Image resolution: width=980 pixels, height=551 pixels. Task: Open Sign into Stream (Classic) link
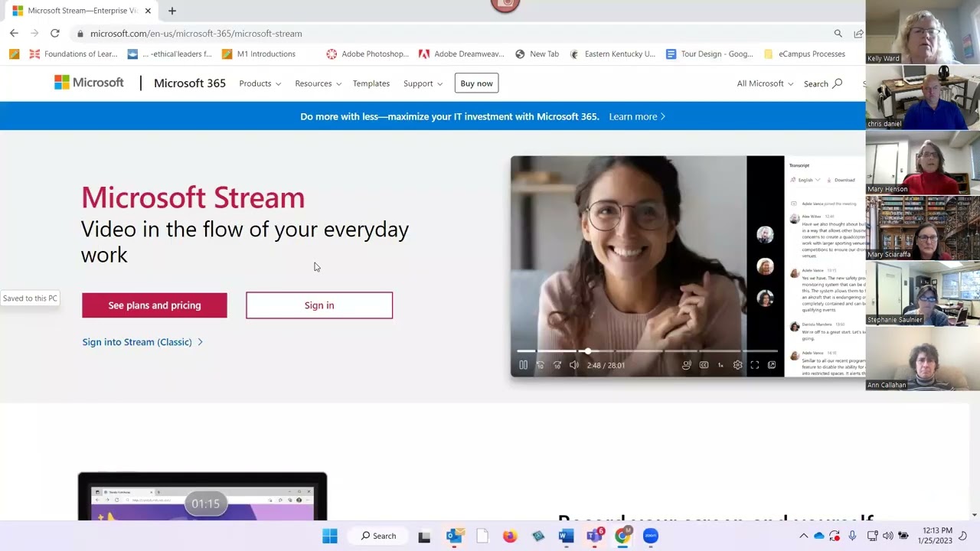tap(142, 342)
